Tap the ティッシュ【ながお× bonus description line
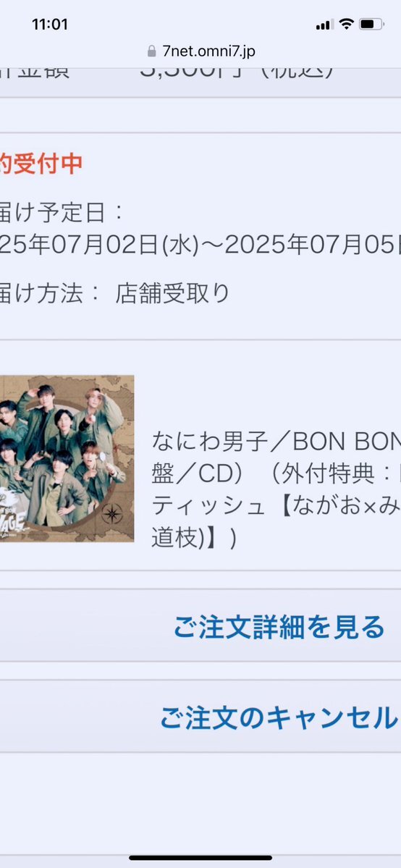 coord(276,507)
